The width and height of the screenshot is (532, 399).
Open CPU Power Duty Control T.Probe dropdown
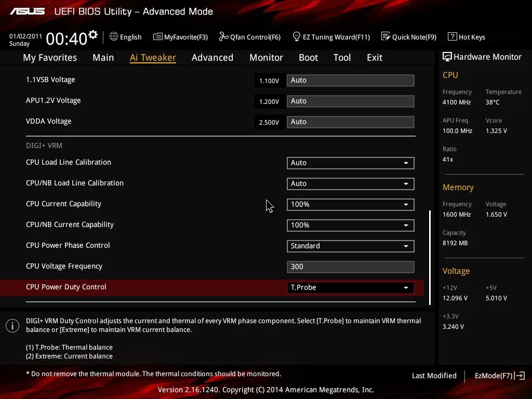pyautogui.click(x=351, y=287)
